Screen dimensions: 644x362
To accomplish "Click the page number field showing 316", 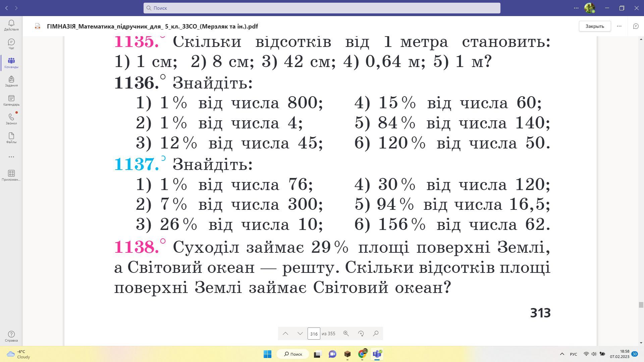I will coord(314,334).
